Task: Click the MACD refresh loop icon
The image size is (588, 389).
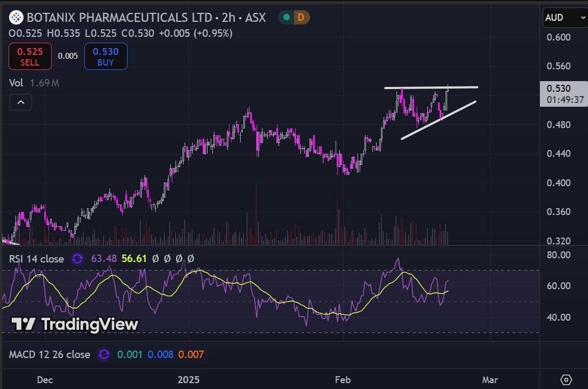Action: click(104, 354)
